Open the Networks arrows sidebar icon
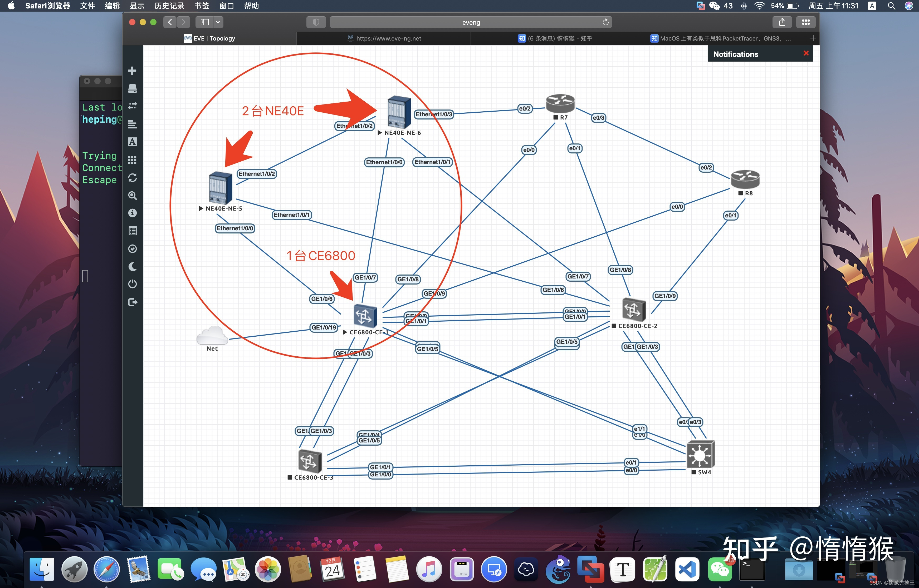 [x=132, y=106]
